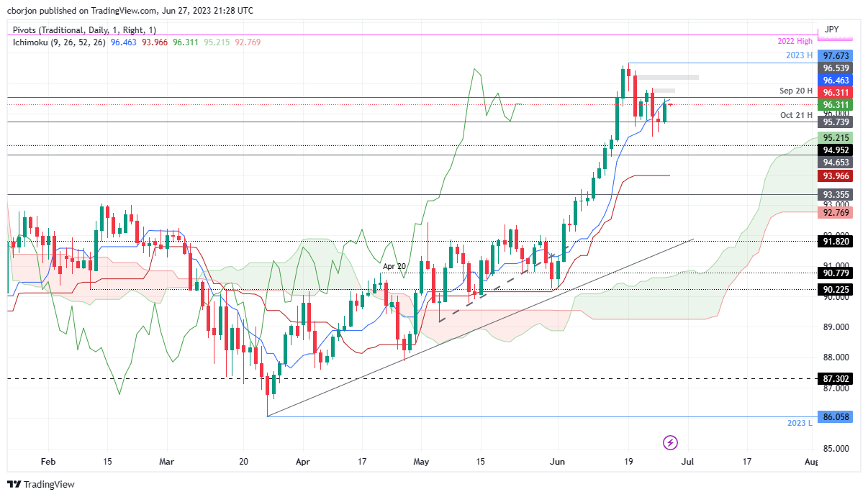The image size is (868, 497).
Task: Select the Sep 20 H level label
Action: pos(795,91)
